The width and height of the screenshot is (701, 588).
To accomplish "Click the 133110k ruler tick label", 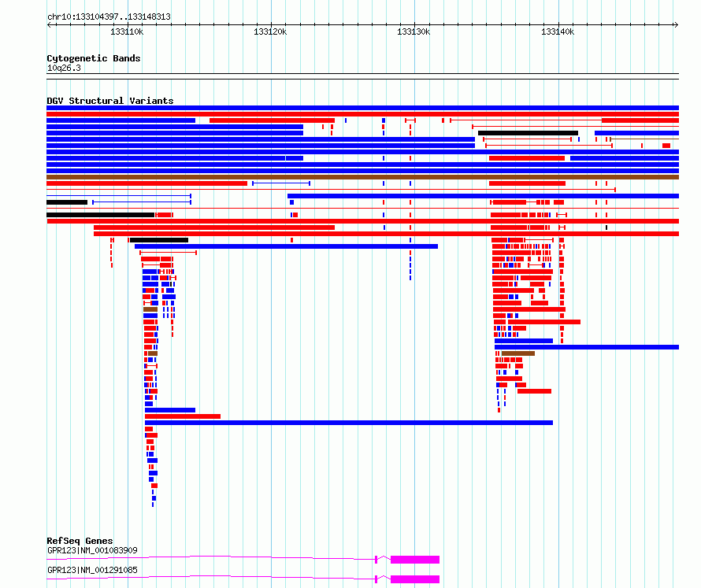I will pyautogui.click(x=127, y=31).
